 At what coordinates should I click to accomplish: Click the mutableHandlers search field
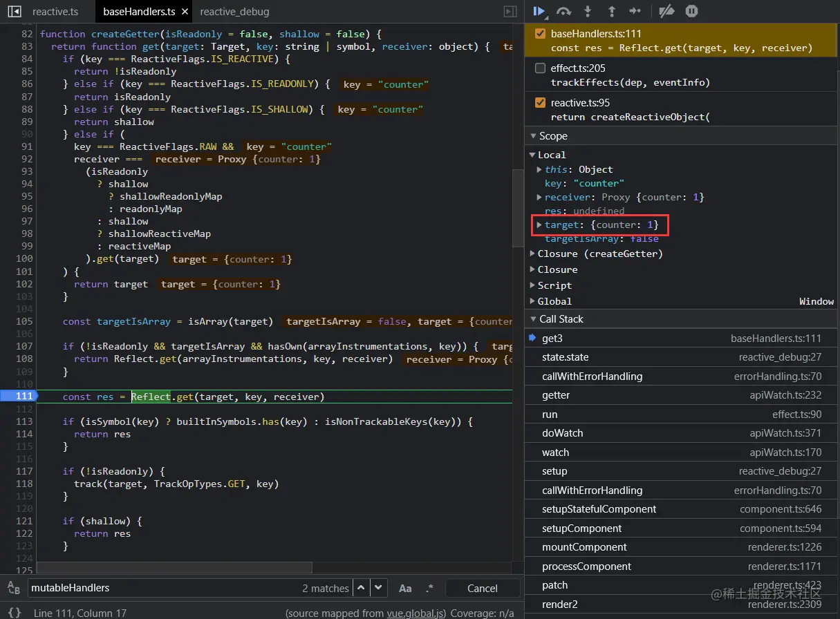(x=189, y=588)
